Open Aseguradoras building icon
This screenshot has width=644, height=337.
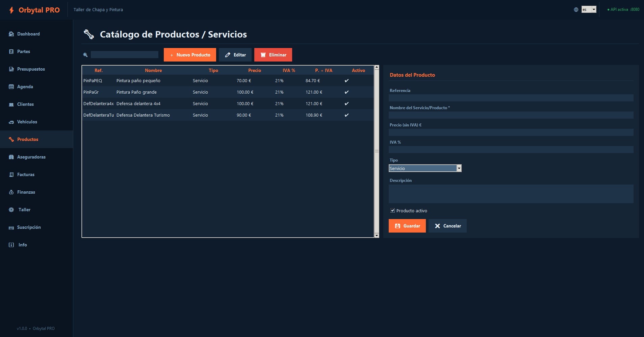(x=11, y=157)
